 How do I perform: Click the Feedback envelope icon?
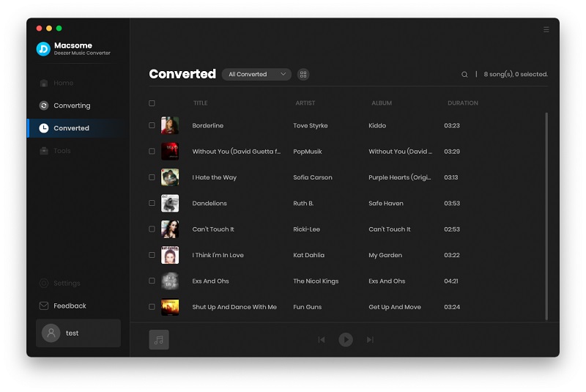[44, 306]
